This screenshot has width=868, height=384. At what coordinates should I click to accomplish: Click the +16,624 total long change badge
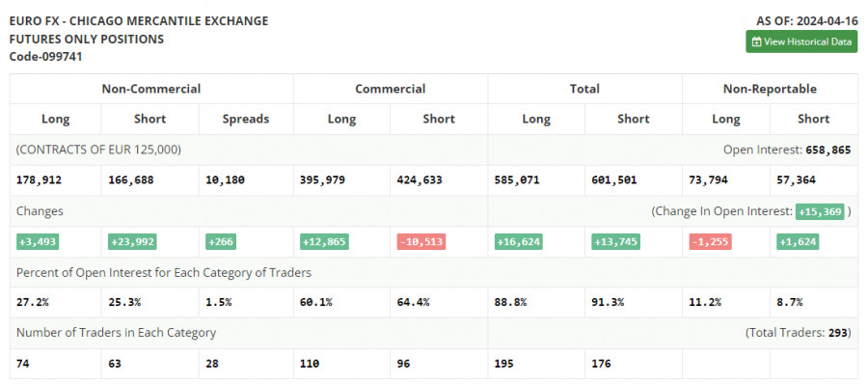pos(518,242)
